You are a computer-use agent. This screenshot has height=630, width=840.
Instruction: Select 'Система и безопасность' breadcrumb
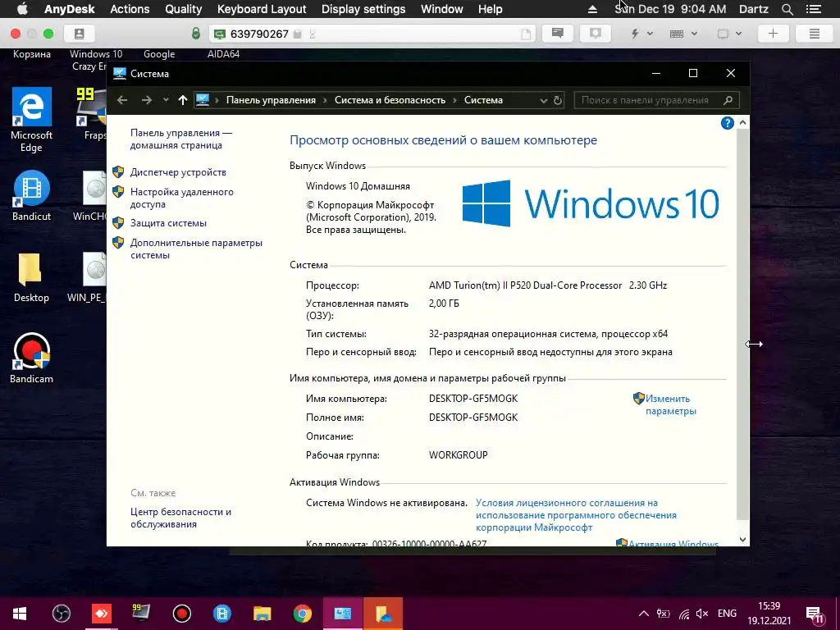pyautogui.click(x=390, y=100)
